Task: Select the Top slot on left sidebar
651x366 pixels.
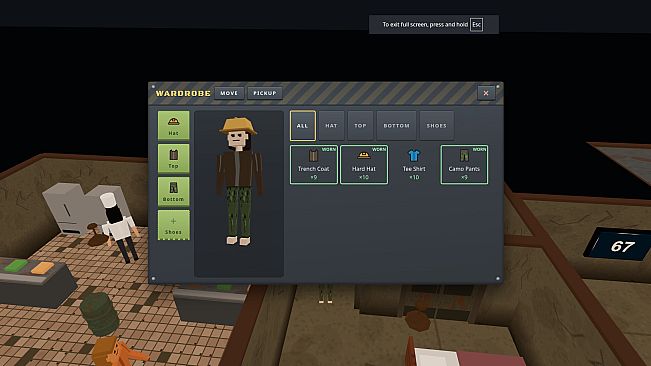Action: click(x=174, y=159)
